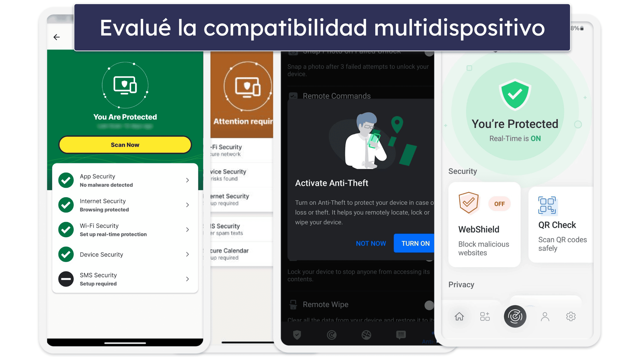
Task: Tap Scan Now button on green screen
Action: (125, 145)
